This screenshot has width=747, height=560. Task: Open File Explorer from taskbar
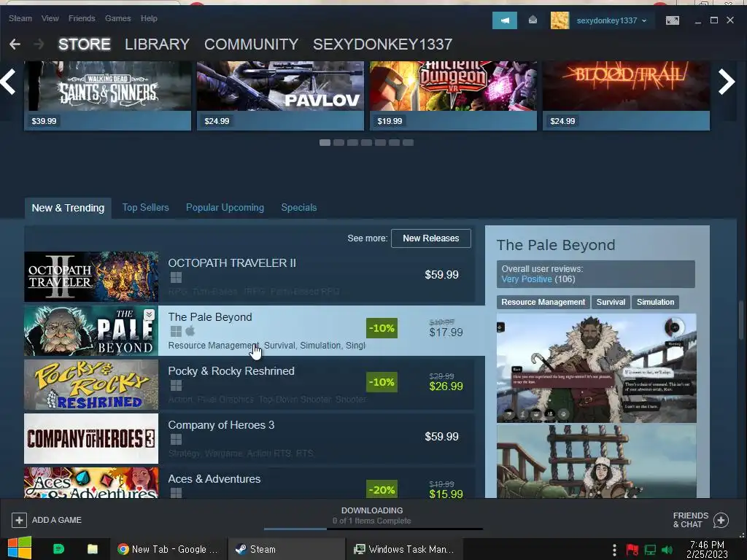pyautogui.click(x=93, y=549)
